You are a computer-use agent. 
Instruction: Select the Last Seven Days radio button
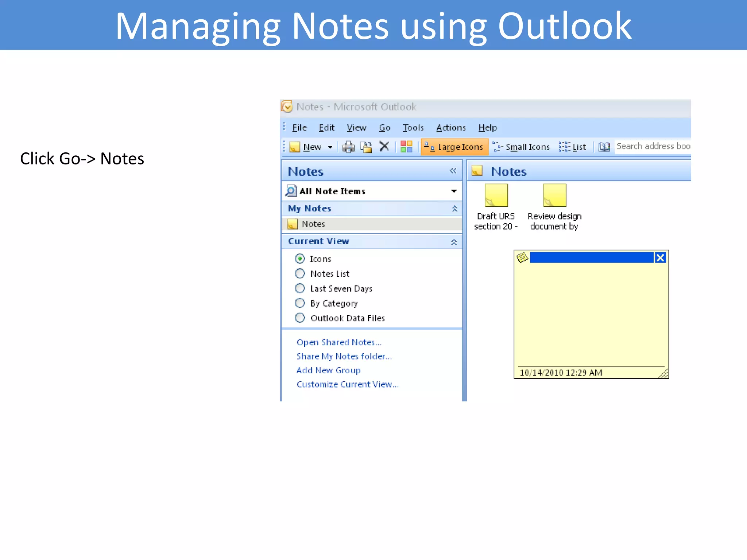pos(300,288)
